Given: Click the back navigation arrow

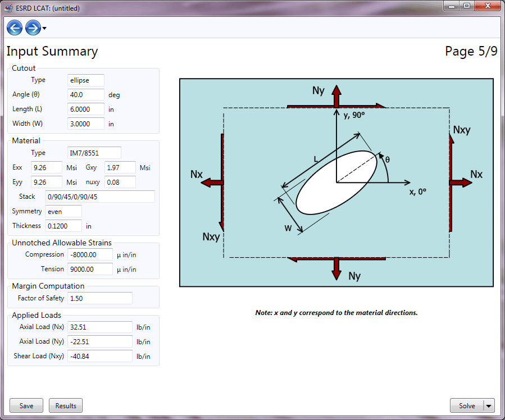Looking at the screenshot, I should tap(14, 27).
